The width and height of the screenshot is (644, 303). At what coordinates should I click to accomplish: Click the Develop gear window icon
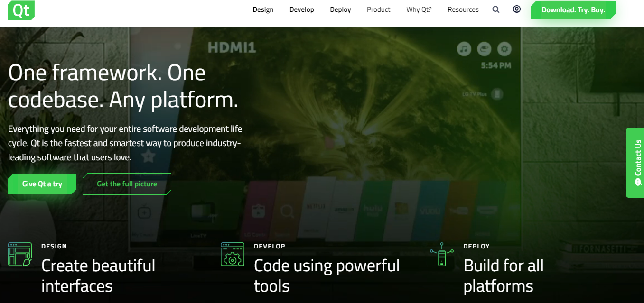click(x=233, y=254)
